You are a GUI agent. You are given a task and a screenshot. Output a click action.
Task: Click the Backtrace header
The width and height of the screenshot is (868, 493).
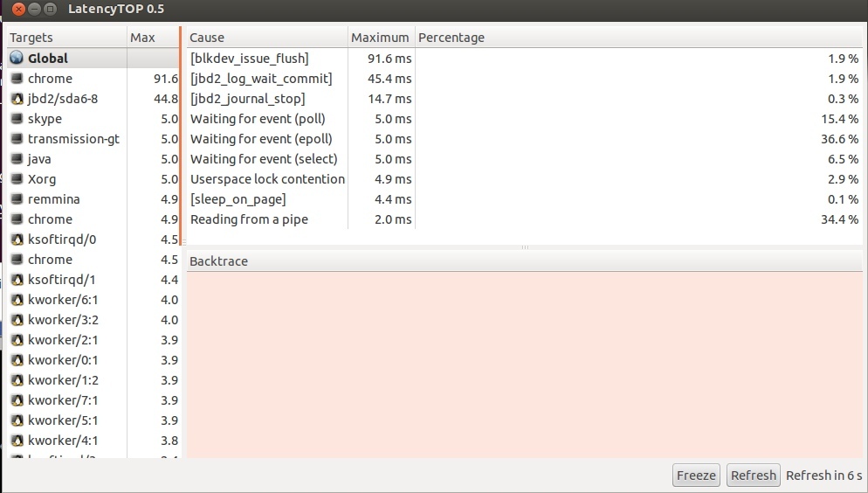pos(524,260)
